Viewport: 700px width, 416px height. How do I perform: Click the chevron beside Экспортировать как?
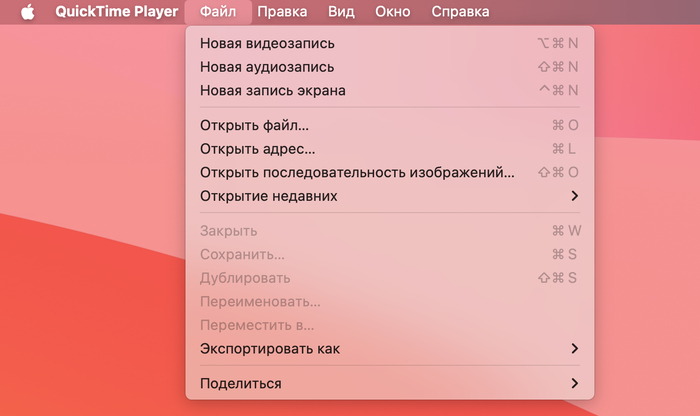point(574,349)
